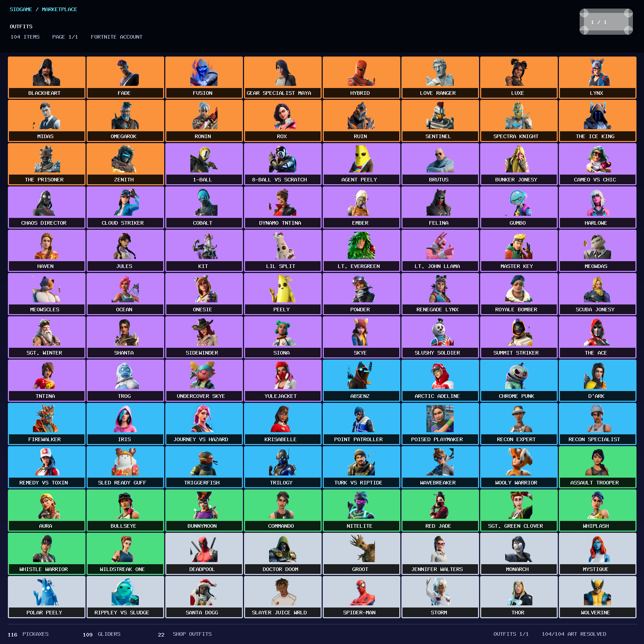This screenshot has height=644, width=644.
Task: Click the 1 / 1 page indicator
Action: 606,22
